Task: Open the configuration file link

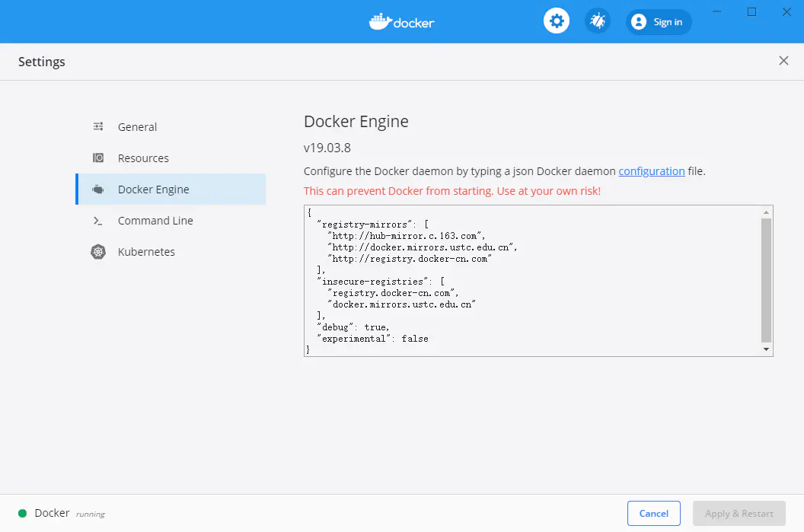Action: click(651, 171)
